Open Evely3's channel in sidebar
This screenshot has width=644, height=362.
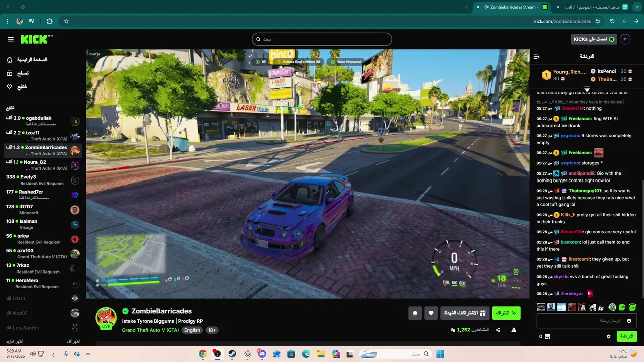[x=43, y=180]
